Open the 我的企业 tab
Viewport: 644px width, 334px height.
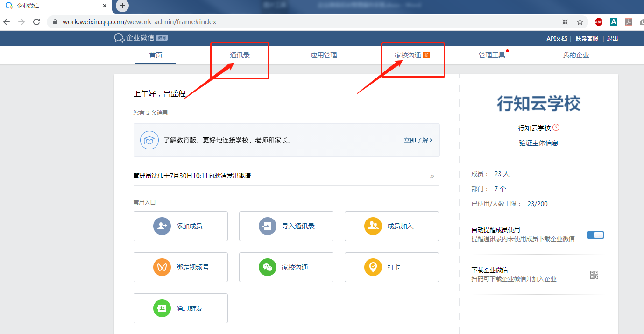(576, 55)
